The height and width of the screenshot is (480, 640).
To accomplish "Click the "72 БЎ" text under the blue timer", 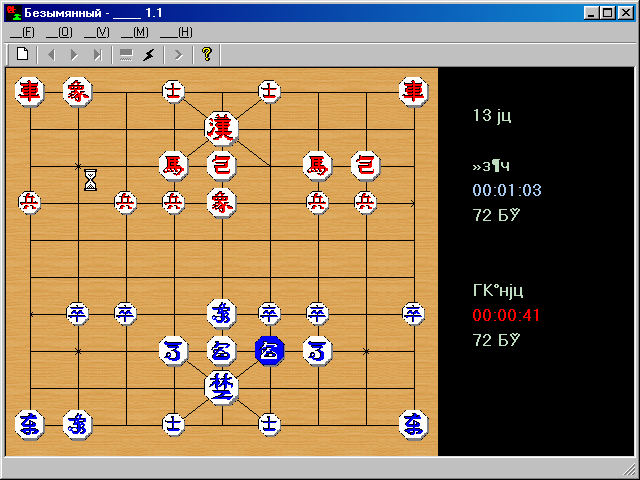I will pos(496,215).
